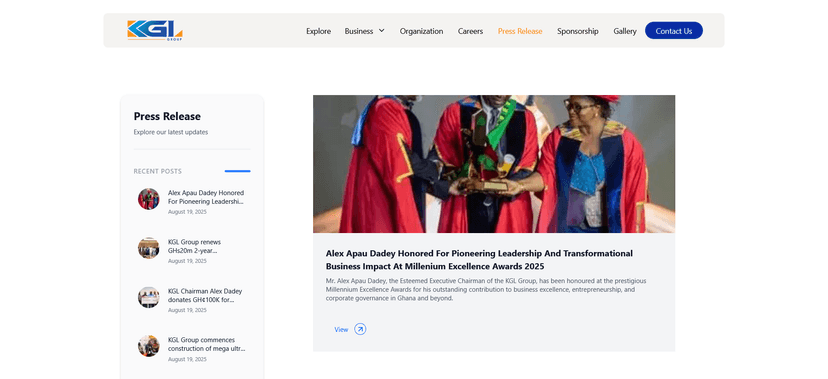Go to the Gallery page
Image resolution: width=828 pixels, height=379 pixels.
point(625,31)
